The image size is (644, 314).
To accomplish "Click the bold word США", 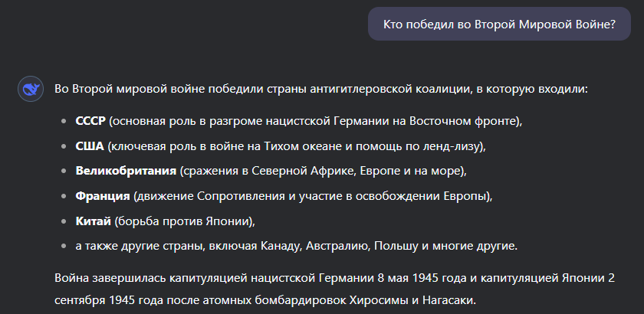I will point(90,146).
